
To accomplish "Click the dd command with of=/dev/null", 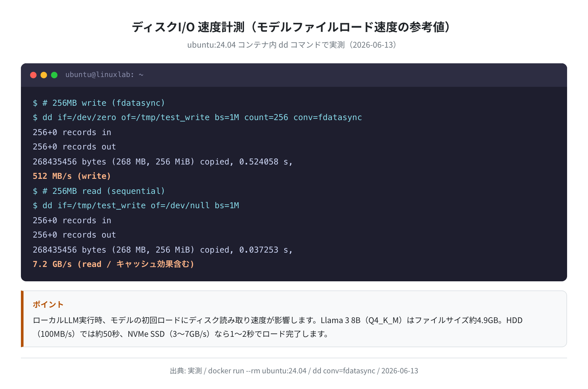I will coord(136,206).
